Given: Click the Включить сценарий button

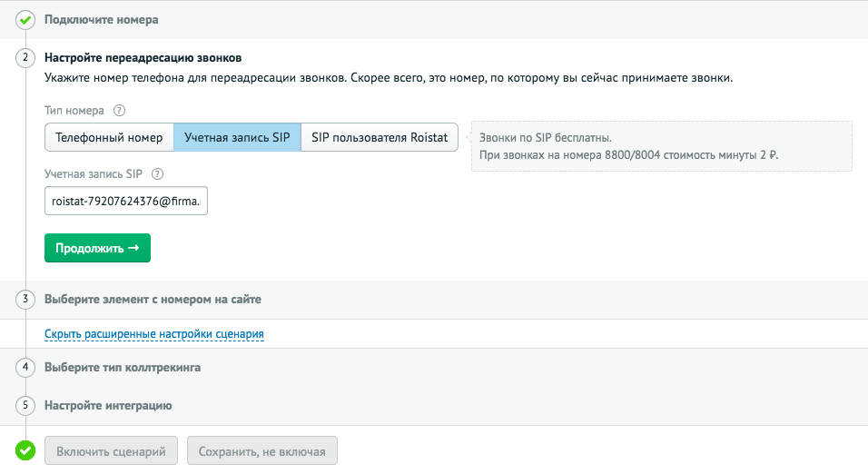Looking at the screenshot, I should tap(112, 450).
